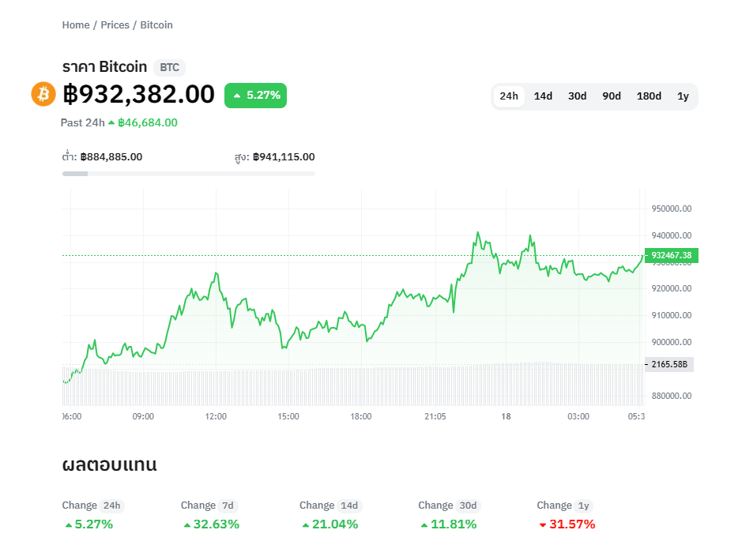This screenshot has width=753, height=560.
Task: Click the 18:00 time axis label
Action: point(360,416)
